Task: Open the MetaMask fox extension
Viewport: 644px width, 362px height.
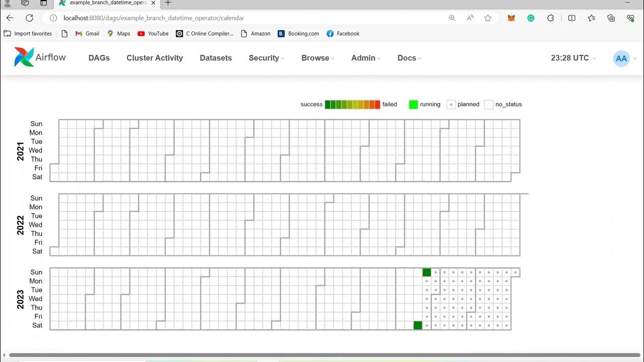Action: coord(511,18)
